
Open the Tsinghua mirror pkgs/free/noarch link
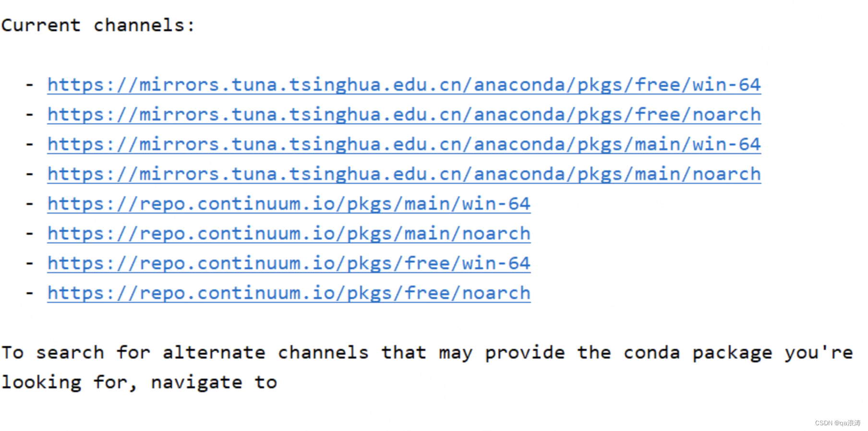coord(404,115)
